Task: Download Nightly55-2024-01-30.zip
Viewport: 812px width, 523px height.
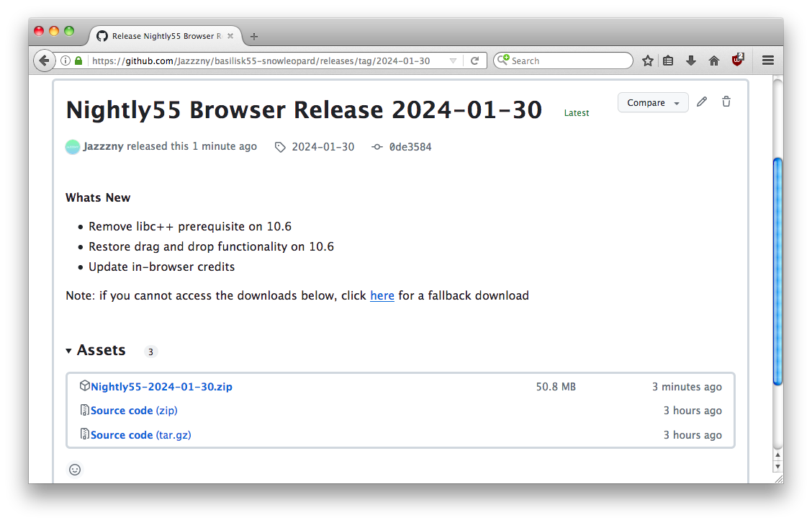Action: tap(161, 387)
